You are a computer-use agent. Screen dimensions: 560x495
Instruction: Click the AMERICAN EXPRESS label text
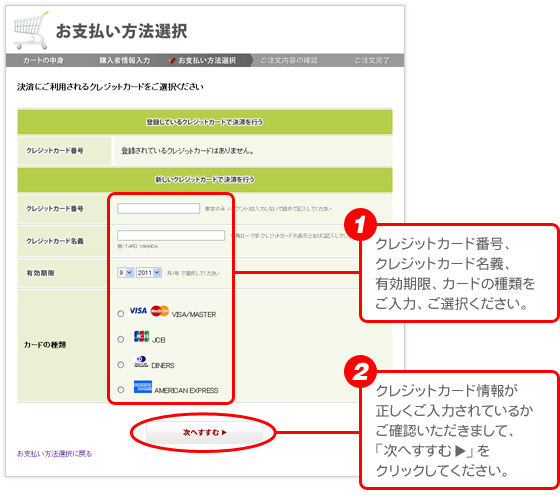pos(186,390)
